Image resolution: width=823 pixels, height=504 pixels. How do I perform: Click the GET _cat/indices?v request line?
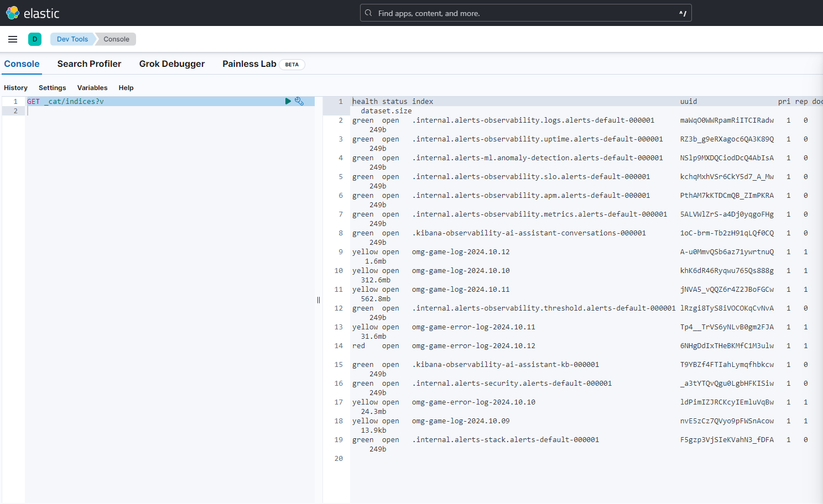(66, 102)
